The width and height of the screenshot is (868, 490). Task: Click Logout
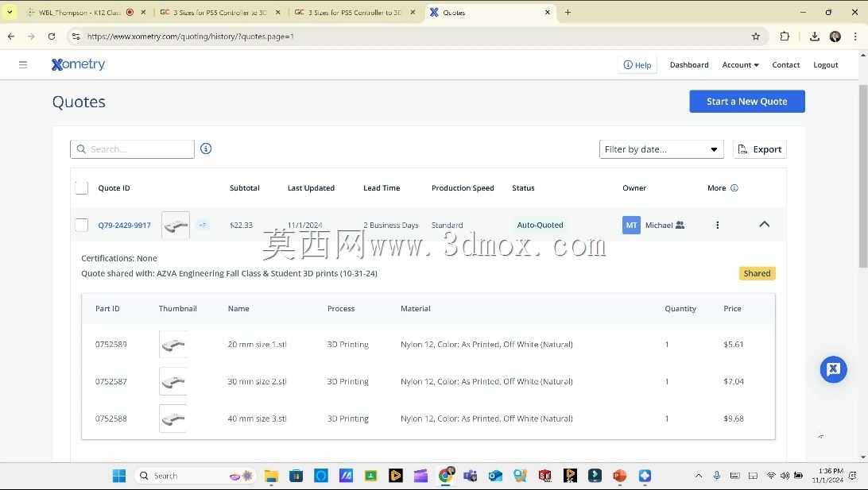(x=825, y=64)
